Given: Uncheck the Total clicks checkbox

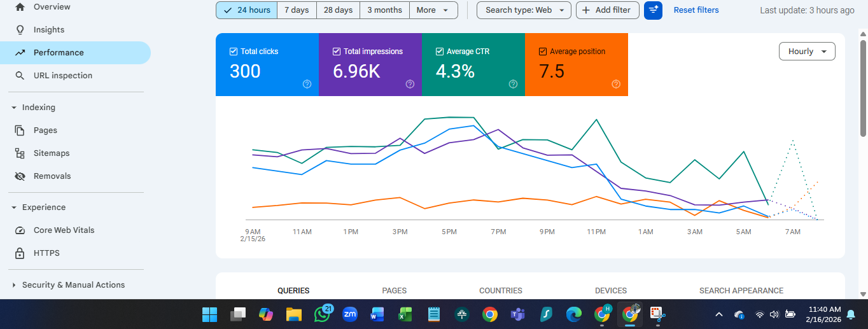Looking at the screenshot, I should tap(234, 52).
